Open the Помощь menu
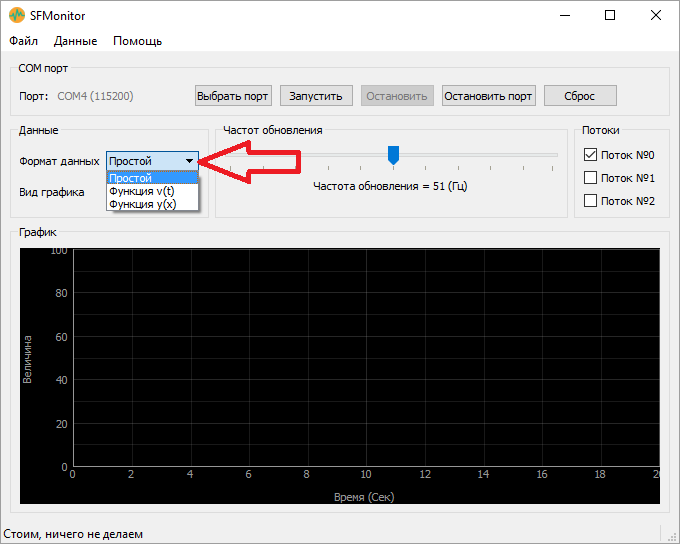This screenshot has height=544, width=680. (x=137, y=41)
